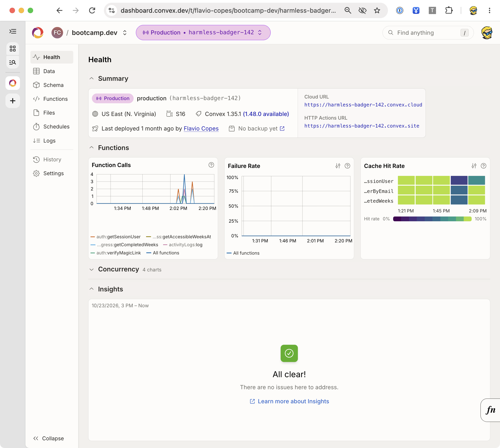The height and width of the screenshot is (448, 500).
Task: Expand the Concurrency section
Action: [x=91, y=269]
